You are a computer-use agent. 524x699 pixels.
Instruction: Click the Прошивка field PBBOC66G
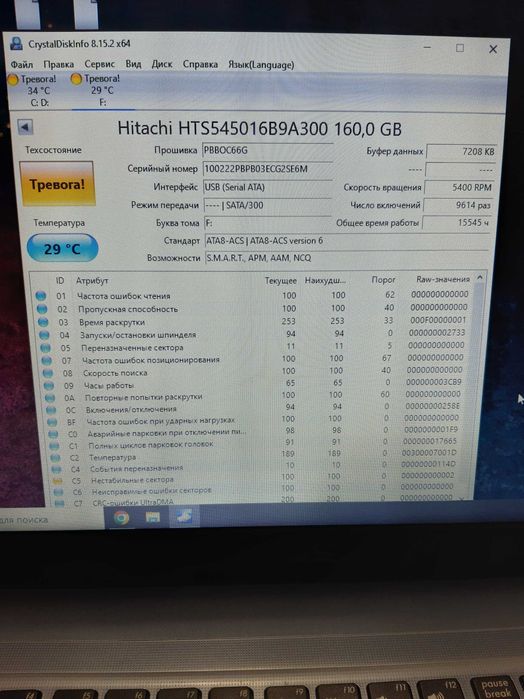[x=267, y=151]
